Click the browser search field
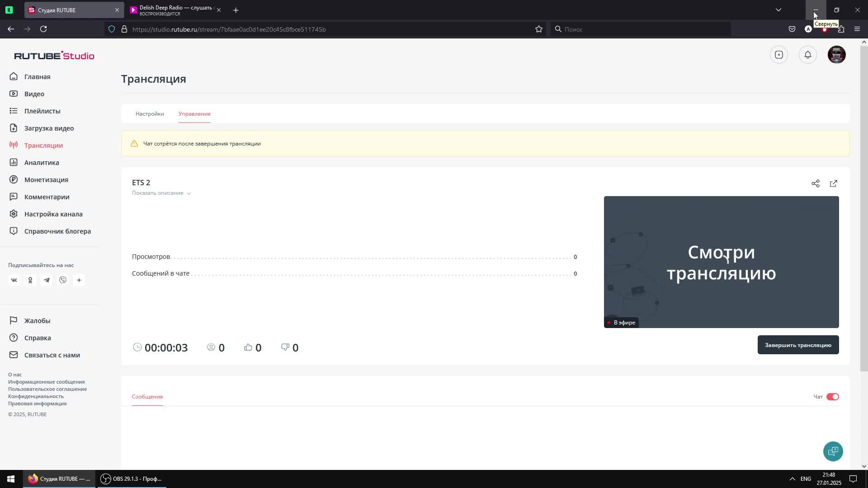The width and height of the screenshot is (868, 488). [x=641, y=29]
